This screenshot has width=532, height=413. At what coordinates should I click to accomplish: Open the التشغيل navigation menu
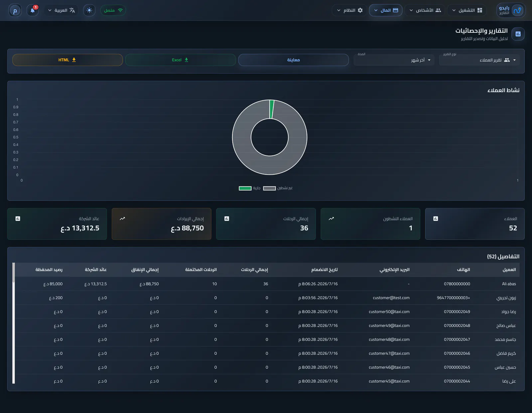pyautogui.click(x=467, y=10)
